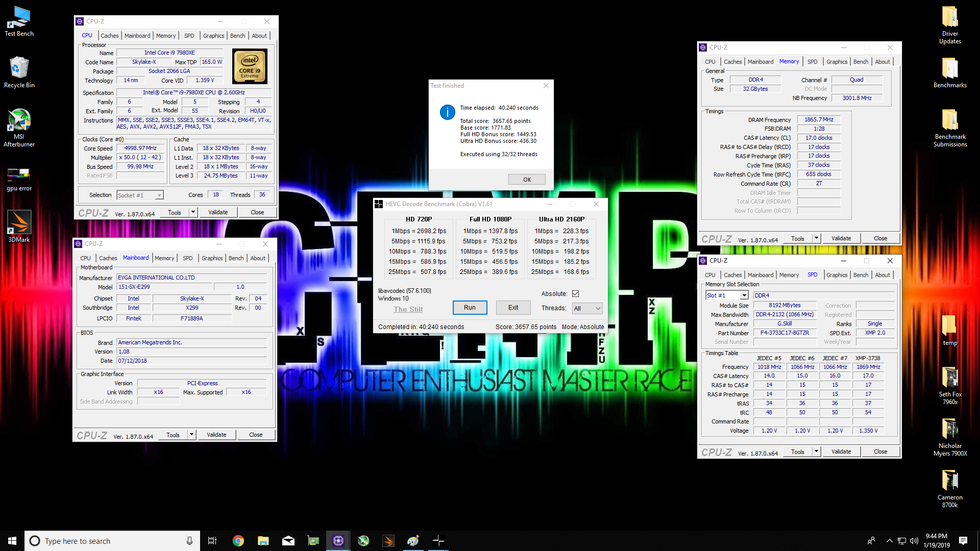Open the Socket #1 selection dropdown

(140, 195)
